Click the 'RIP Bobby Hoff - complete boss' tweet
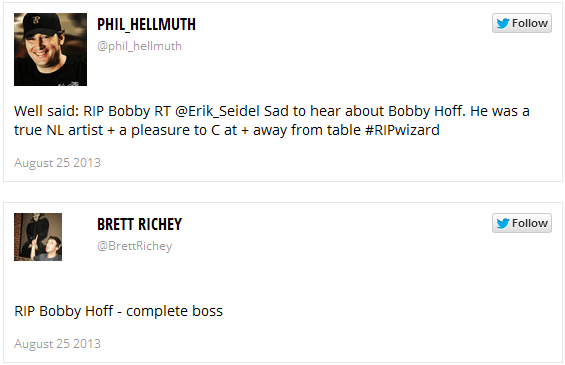Viewport: 565px width, 365px height. point(119,311)
